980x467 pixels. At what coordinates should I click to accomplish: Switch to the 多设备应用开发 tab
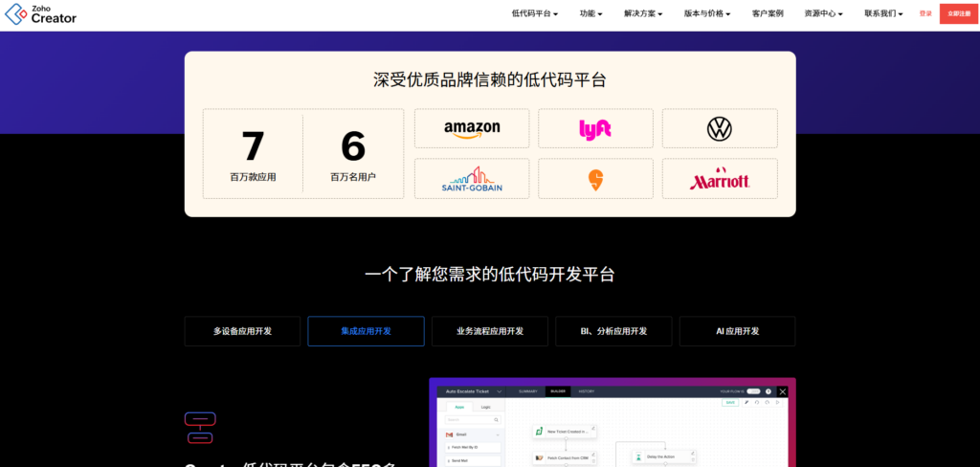[x=242, y=331]
